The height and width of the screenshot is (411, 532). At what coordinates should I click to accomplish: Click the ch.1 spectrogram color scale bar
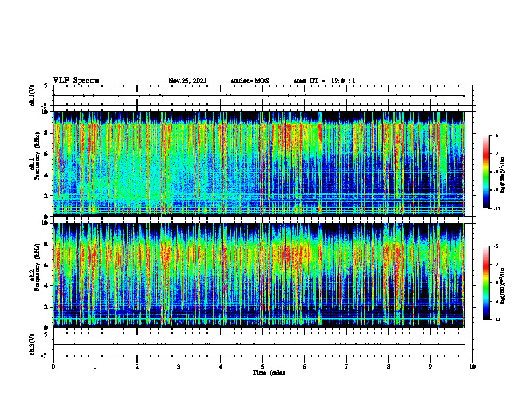[486, 172]
